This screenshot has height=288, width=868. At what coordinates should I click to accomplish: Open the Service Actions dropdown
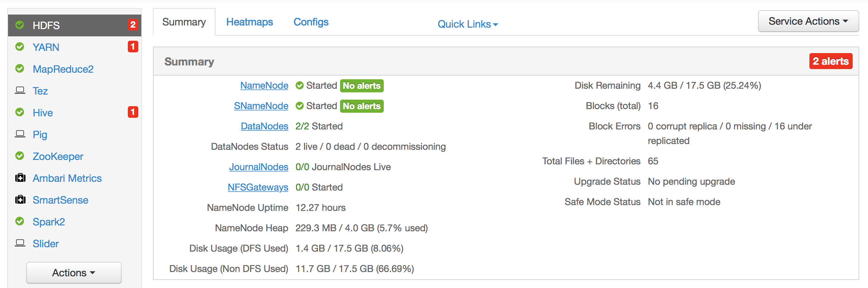point(808,21)
